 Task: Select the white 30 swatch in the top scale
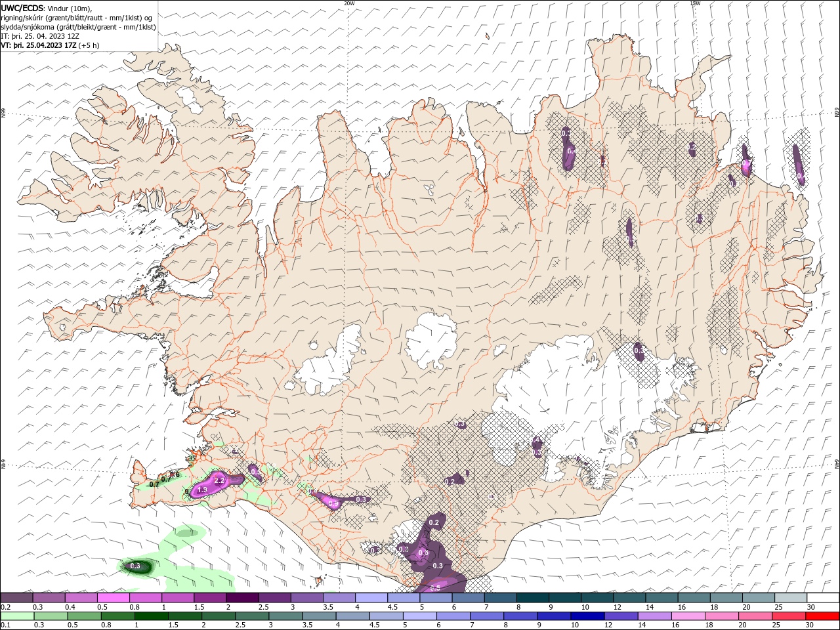(823, 597)
